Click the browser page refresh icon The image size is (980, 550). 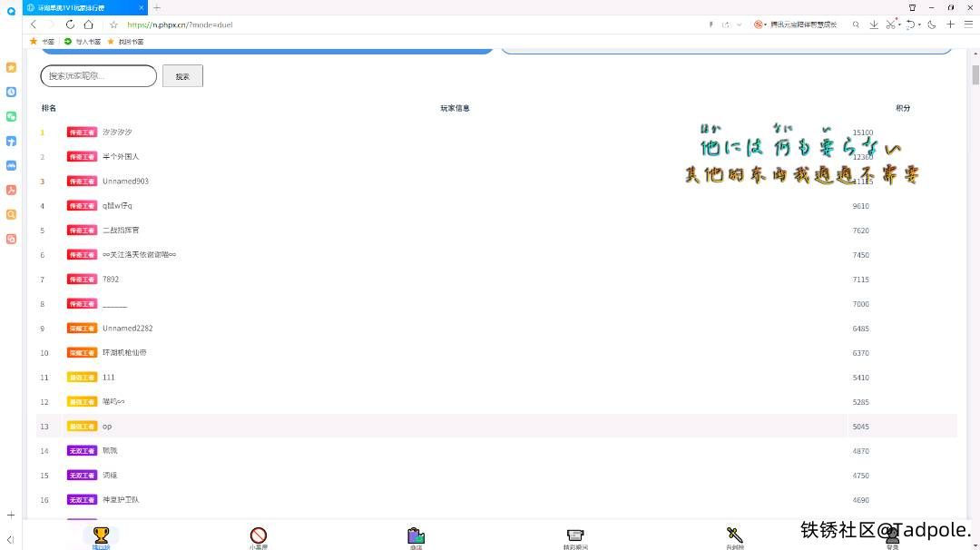(x=70, y=25)
